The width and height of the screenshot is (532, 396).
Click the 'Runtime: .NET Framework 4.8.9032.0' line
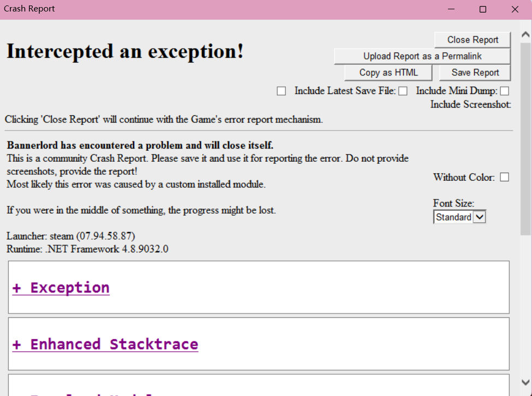tap(87, 249)
